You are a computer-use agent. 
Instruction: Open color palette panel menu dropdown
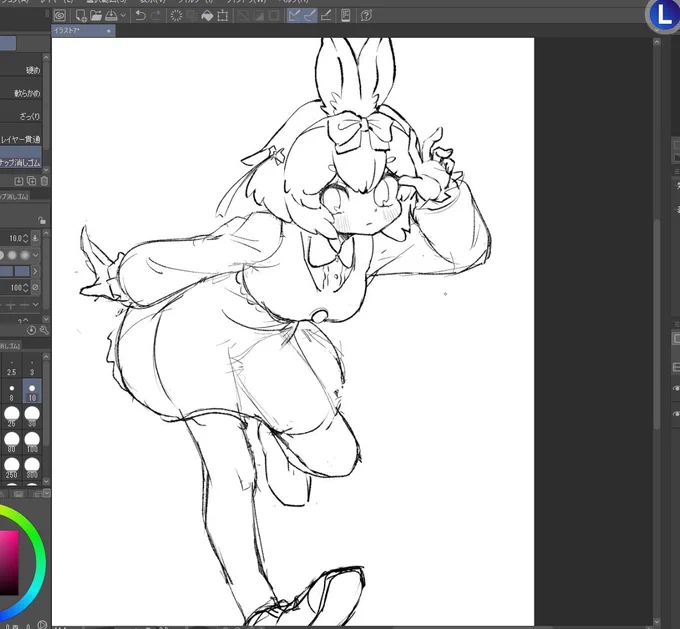46,493
